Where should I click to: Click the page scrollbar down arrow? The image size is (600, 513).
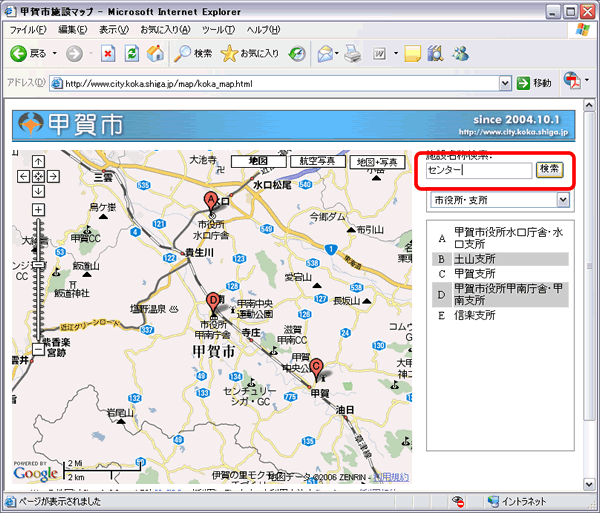pos(590,484)
